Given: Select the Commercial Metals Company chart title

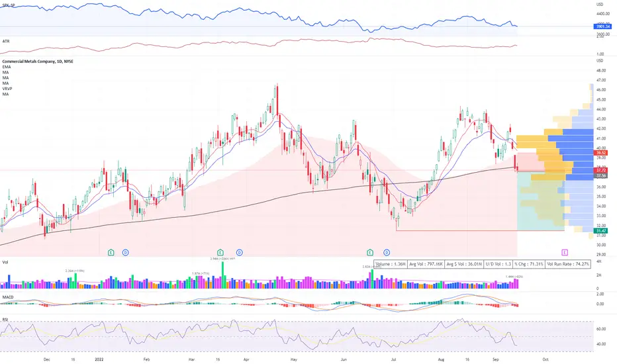Looking at the screenshot, I should pos(38,62).
